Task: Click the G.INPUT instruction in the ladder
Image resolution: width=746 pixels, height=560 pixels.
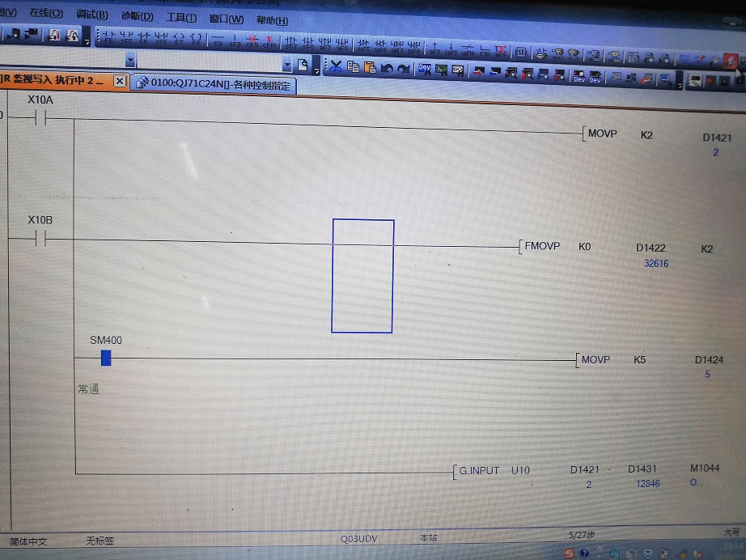Action: [479, 470]
